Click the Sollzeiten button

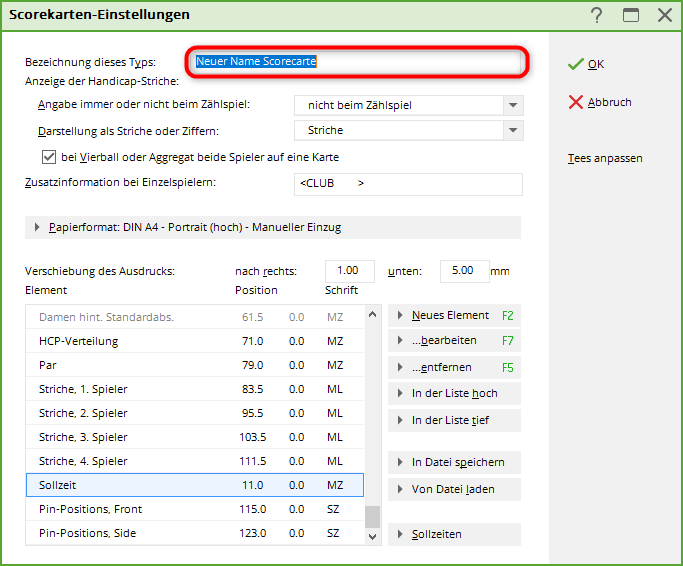[453, 535]
